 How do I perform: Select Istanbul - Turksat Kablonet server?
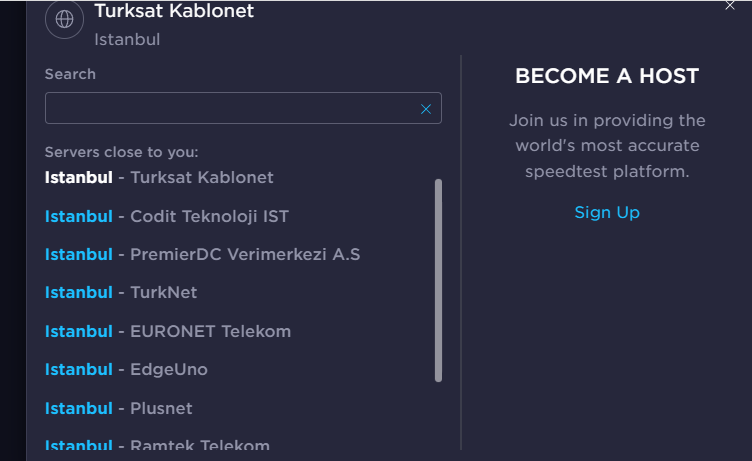tap(159, 177)
